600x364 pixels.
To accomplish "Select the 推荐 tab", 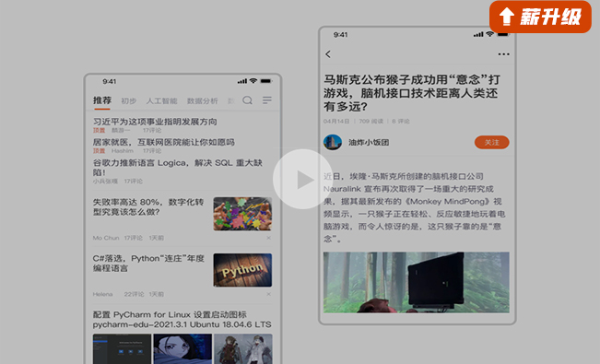I will coord(102,100).
